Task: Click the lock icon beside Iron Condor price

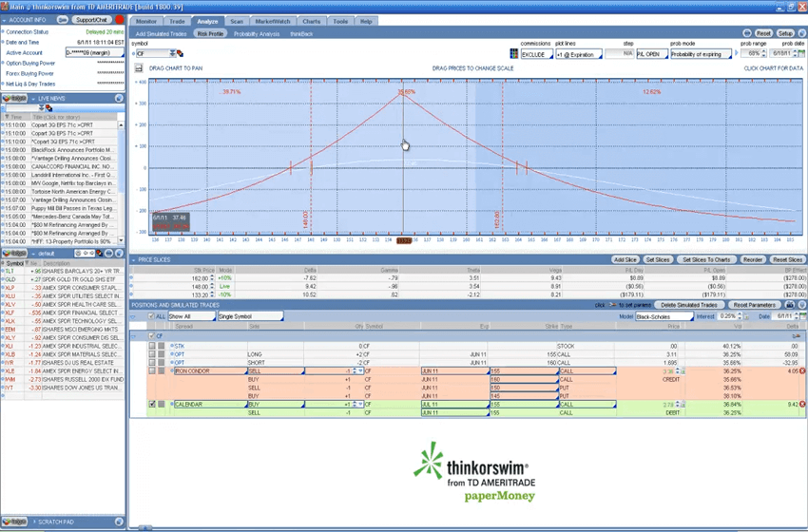Action: (683, 370)
